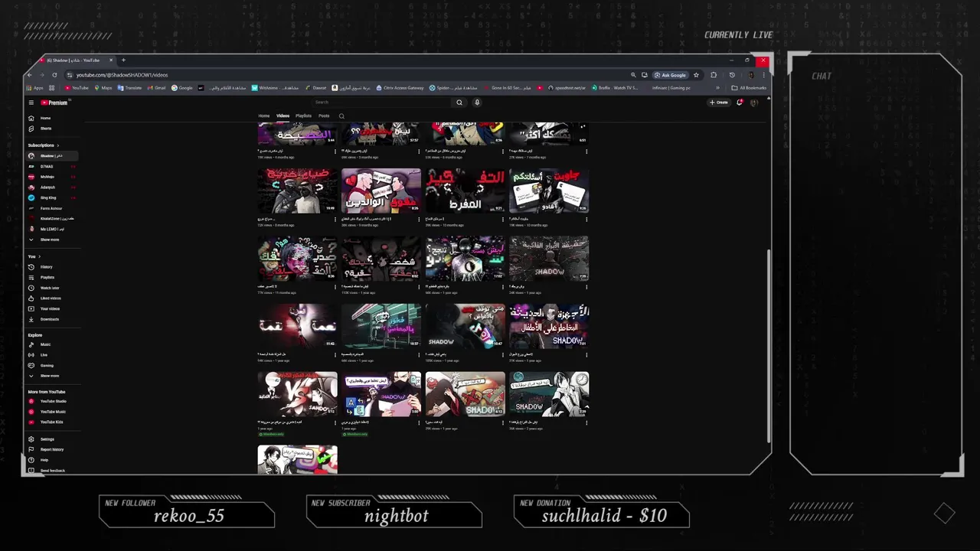Expand the Subscriptions section heading

pyautogui.click(x=44, y=145)
